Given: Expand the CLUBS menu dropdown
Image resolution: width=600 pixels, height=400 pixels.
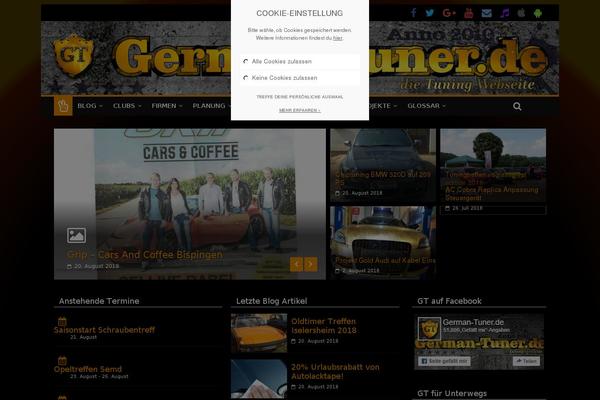Looking at the screenshot, I should pos(127,106).
